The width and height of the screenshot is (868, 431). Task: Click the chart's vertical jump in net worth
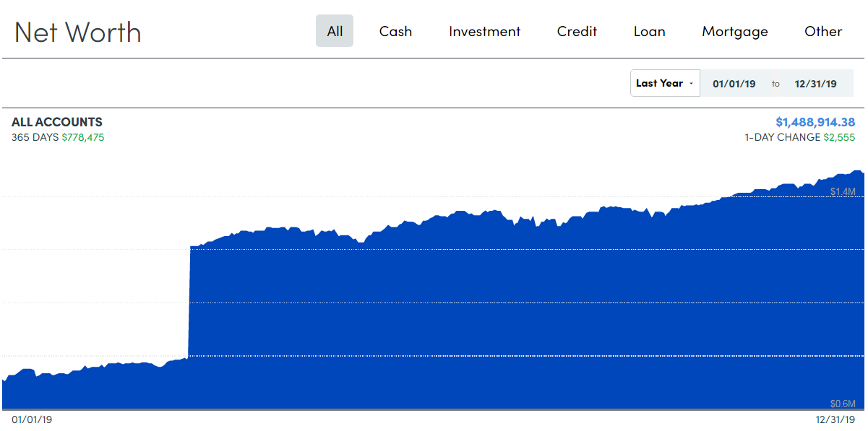click(x=189, y=302)
